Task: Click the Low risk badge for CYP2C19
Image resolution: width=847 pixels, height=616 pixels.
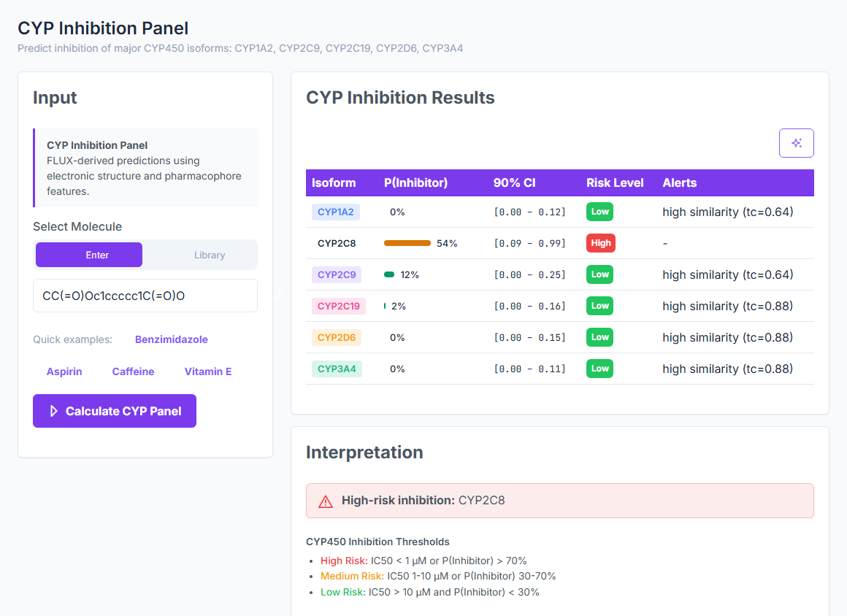Action: point(599,306)
